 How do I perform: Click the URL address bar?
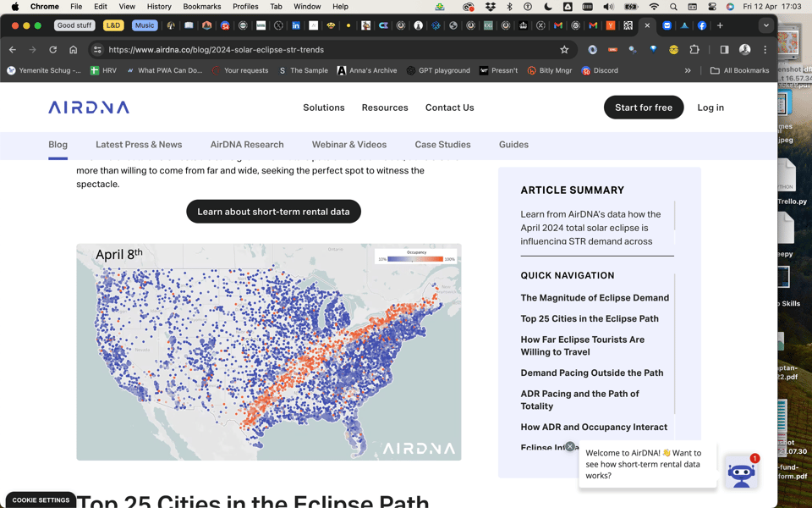coord(330,50)
